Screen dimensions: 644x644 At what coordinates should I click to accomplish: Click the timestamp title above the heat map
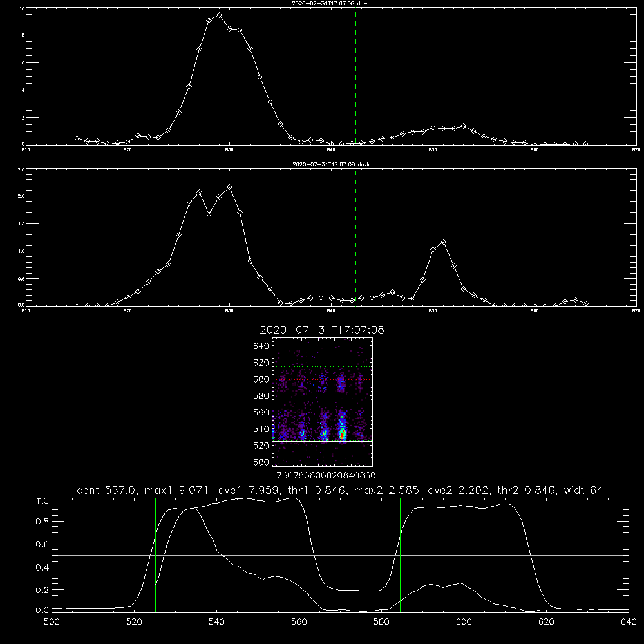click(322, 330)
